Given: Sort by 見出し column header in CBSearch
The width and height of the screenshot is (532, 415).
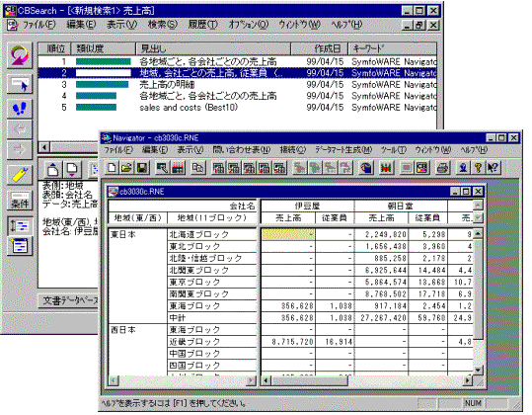Looking at the screenshot, I should [213, 48].
